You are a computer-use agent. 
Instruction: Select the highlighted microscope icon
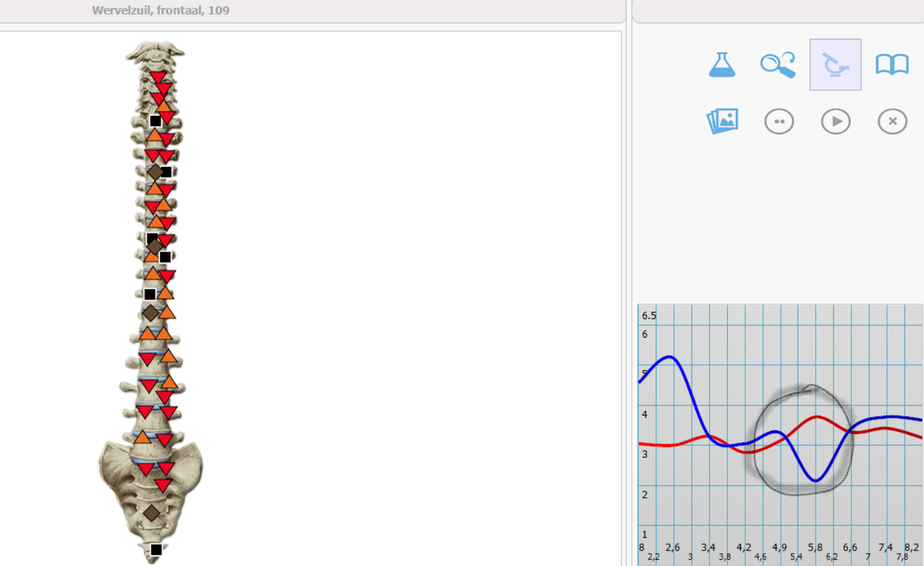coord(835,65)
